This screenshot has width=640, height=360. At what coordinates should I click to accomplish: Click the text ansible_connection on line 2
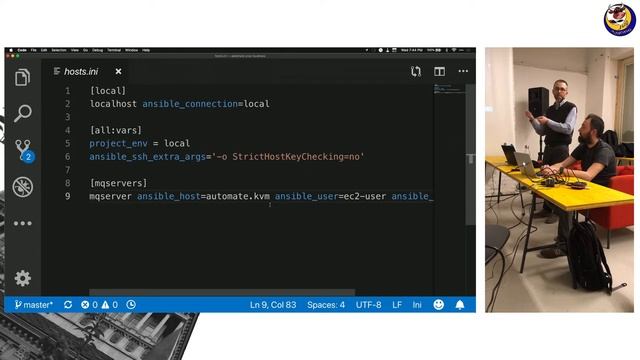click(x=190, y=104)
